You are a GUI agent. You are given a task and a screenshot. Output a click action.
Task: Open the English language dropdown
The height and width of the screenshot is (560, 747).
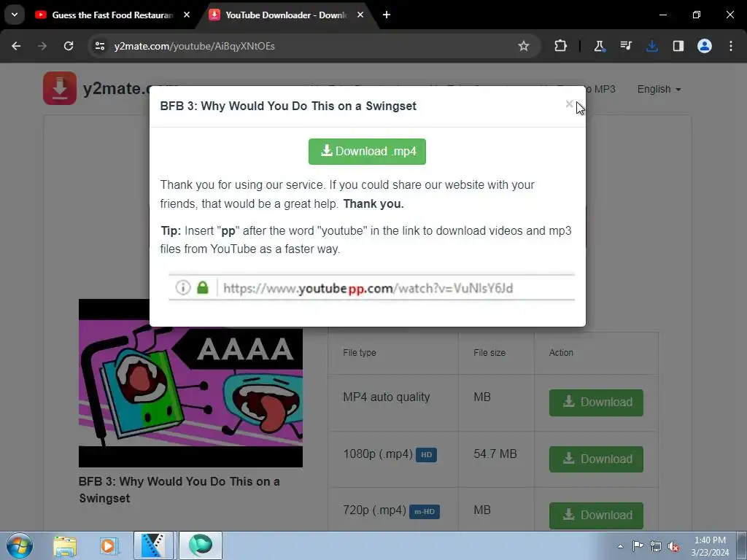tap(659, 89)
